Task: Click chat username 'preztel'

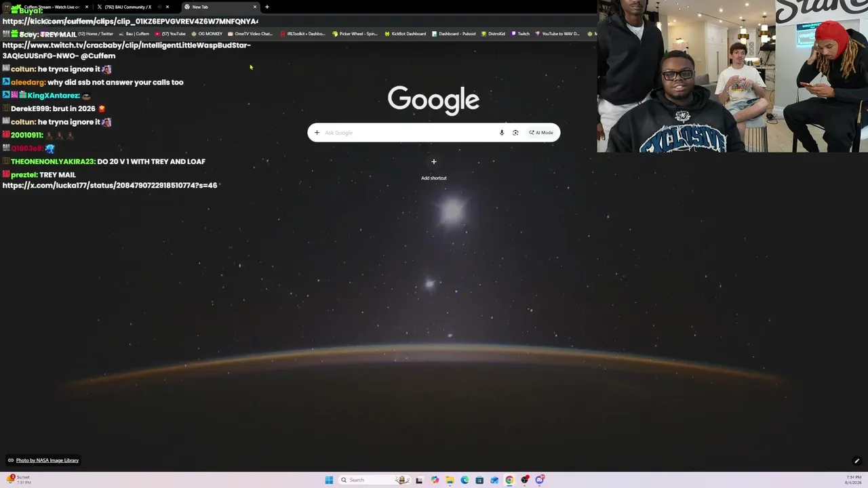Action: 24,175
